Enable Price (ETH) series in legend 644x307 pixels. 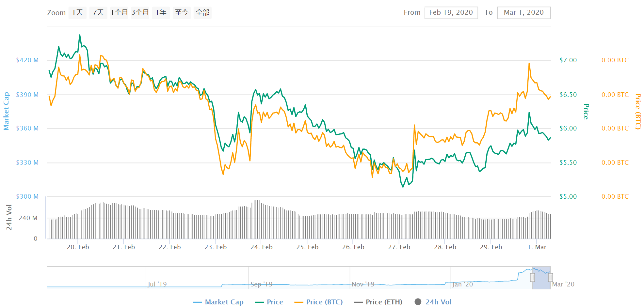coord(378,302)
